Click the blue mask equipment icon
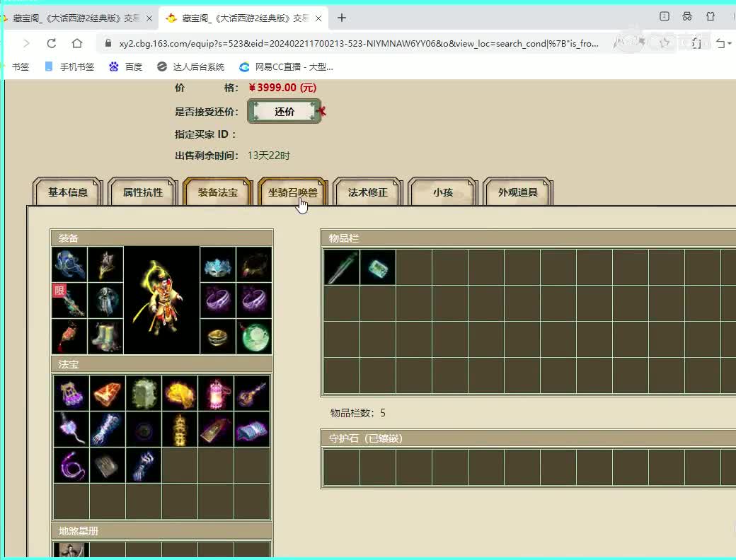Screen dimensions: 736x560 (218, 264)
